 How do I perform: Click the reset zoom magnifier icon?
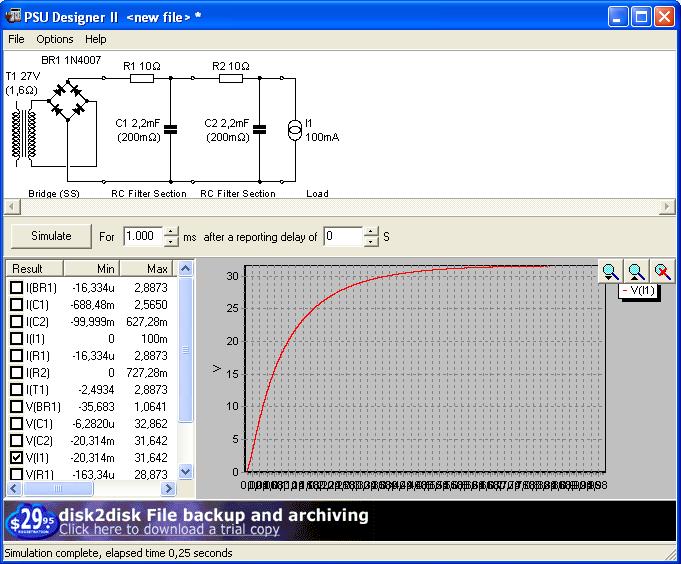click(x=661, y=271)
